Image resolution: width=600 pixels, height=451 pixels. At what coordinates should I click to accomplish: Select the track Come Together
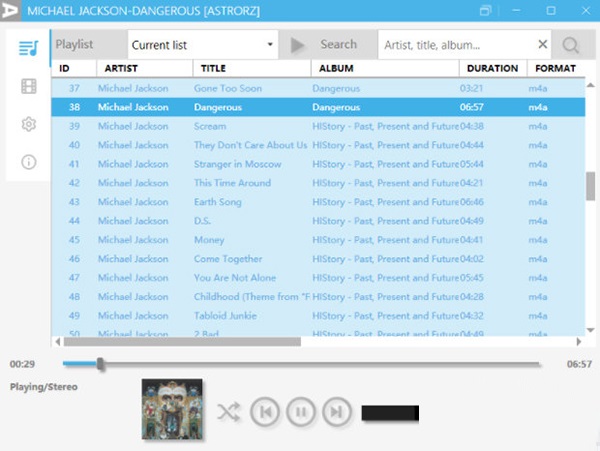tap(228, 259)
